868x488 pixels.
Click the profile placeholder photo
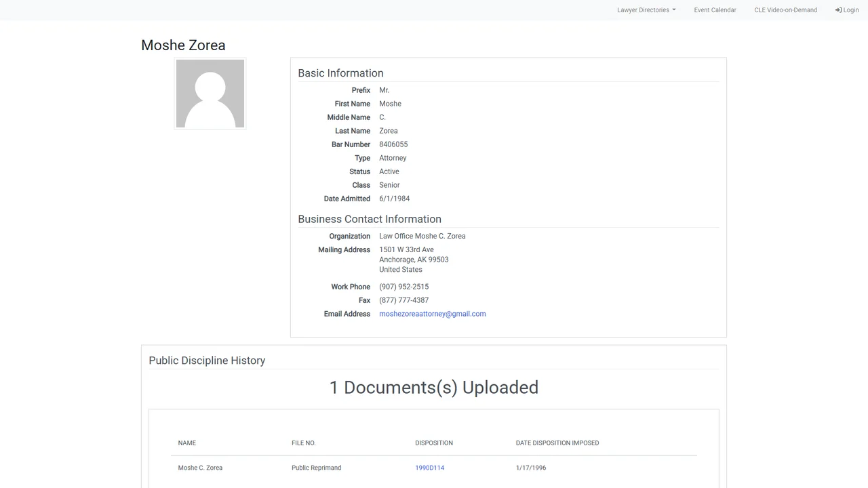click(x=210, y=94)
